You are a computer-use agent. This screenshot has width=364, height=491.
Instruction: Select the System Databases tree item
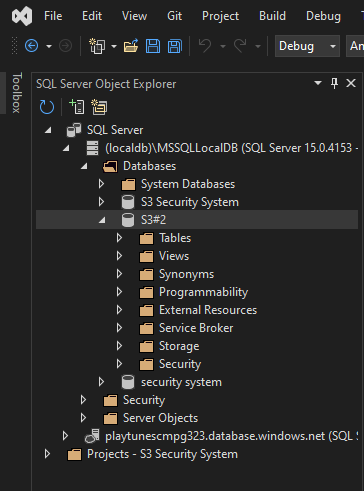pos(188,184)
